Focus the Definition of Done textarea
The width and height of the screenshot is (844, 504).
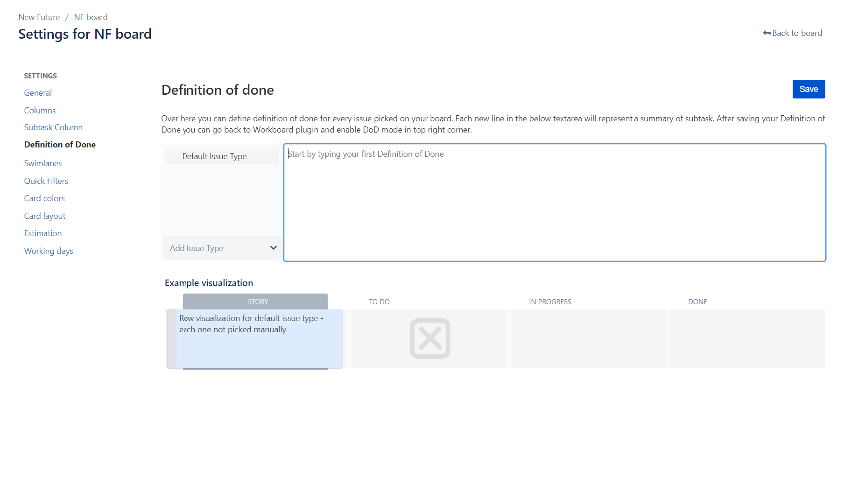555,203
